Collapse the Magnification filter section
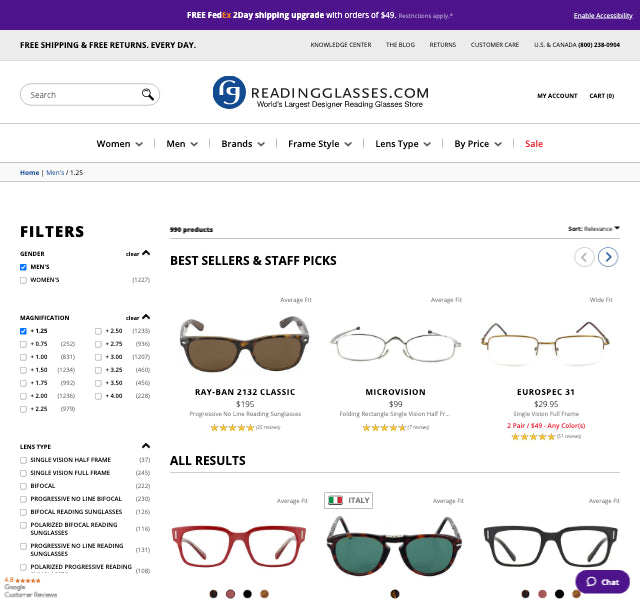 [146, 317]
